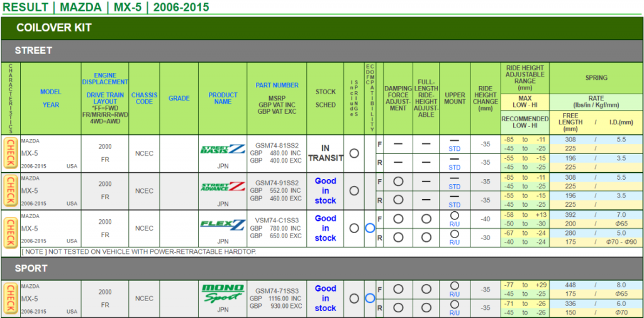644x318 pixels.
Task: Click the STOCK SCHED column header
Action: coord(325,98)
